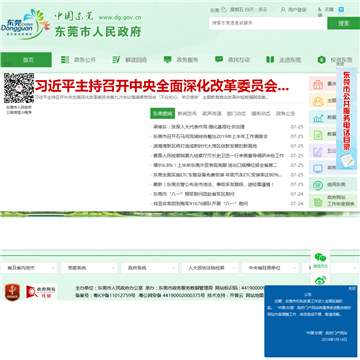The image size is (360, 360).
Task: Click the teal chart icon in sidebar
Action: [318, 118]
